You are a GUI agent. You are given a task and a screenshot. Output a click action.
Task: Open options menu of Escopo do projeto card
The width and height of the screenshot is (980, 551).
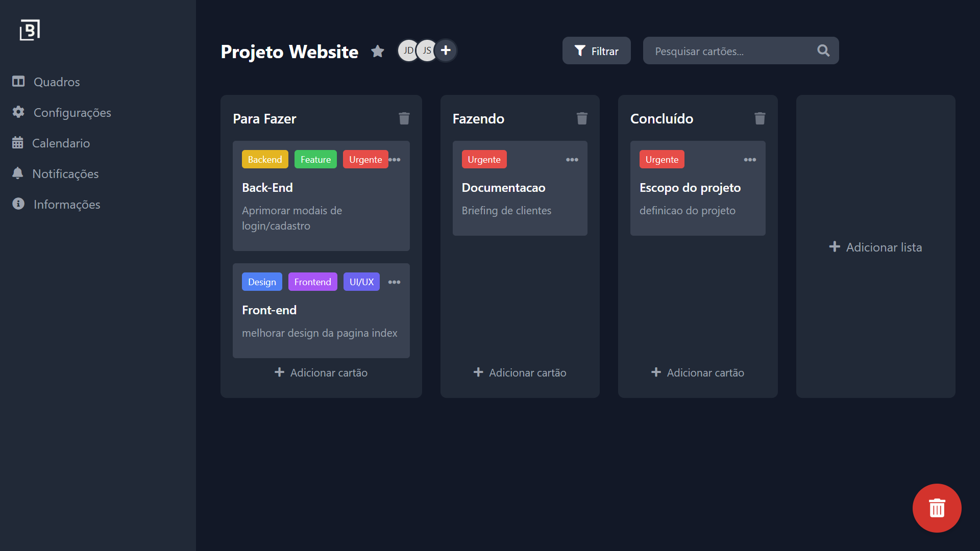(x=750, y=160)
